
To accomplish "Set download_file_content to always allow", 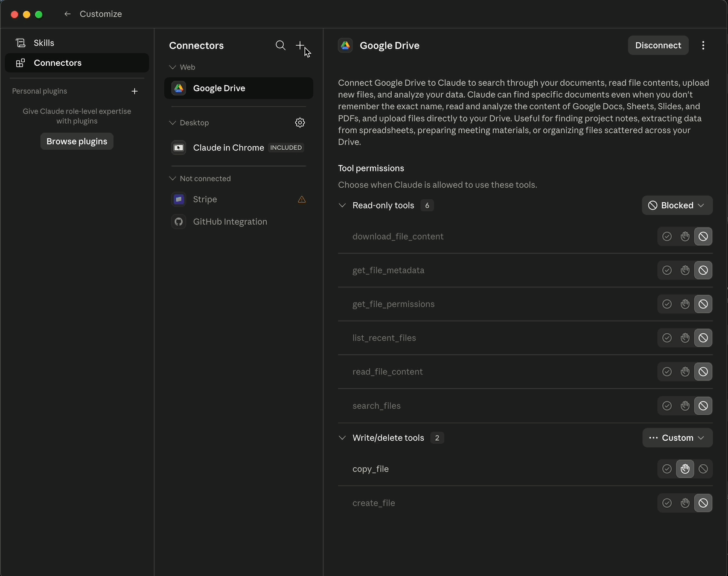I will point(667,237).
